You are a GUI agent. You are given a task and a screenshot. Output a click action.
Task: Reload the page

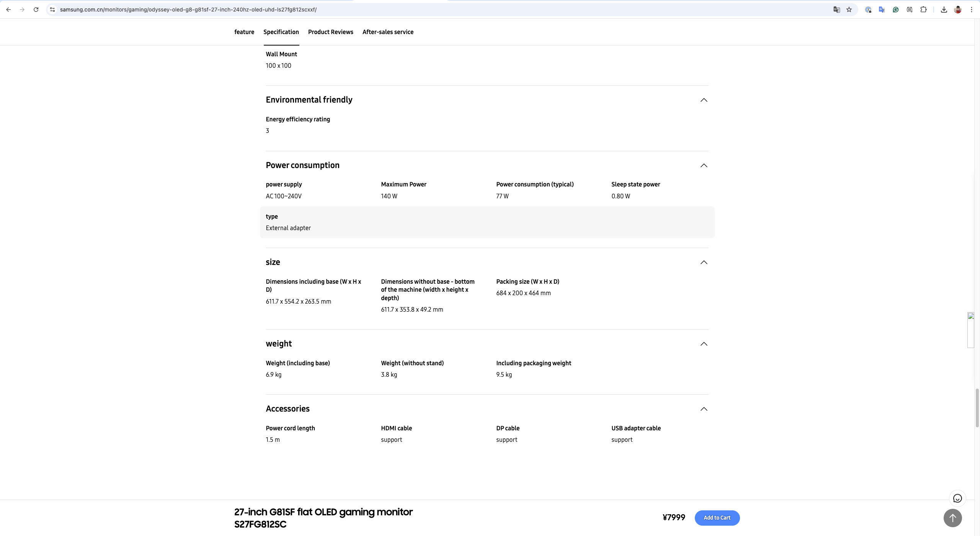click(x=36, y=10)
